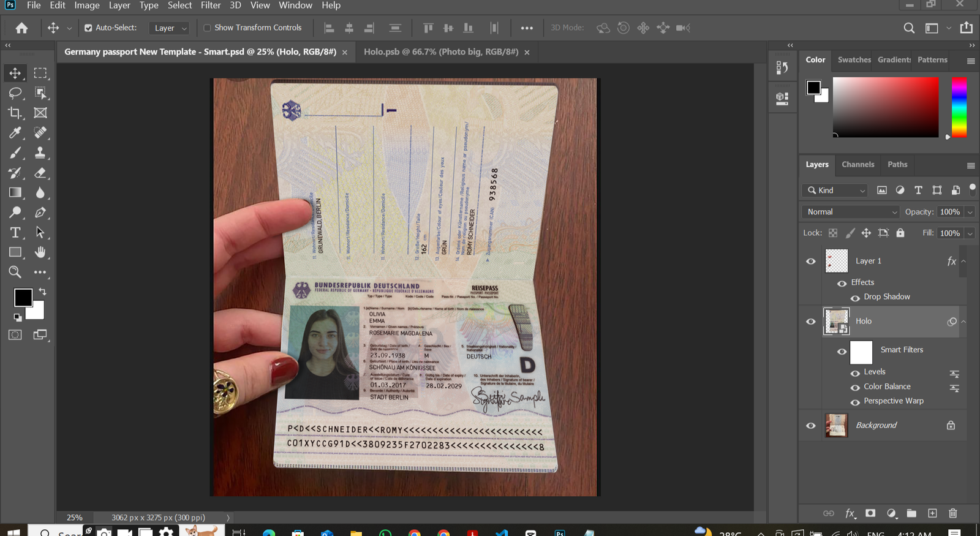The width and height of the screenshot is (980, 536).
Task: Switch to the Paths tab
Action: [x=897, y=164]
